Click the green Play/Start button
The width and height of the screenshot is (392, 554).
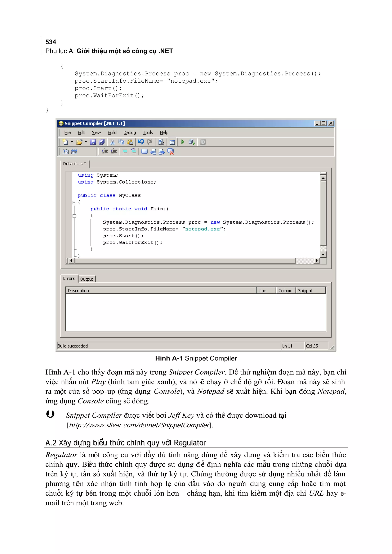pyautogui.click(x=183, y=142)
